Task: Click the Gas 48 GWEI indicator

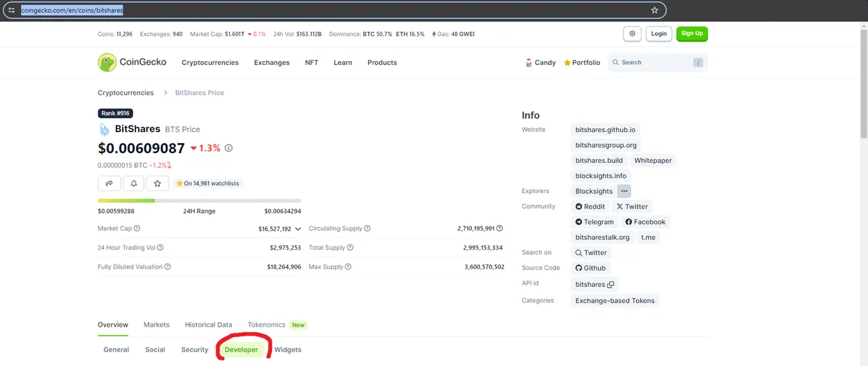Action: (454, 34)
